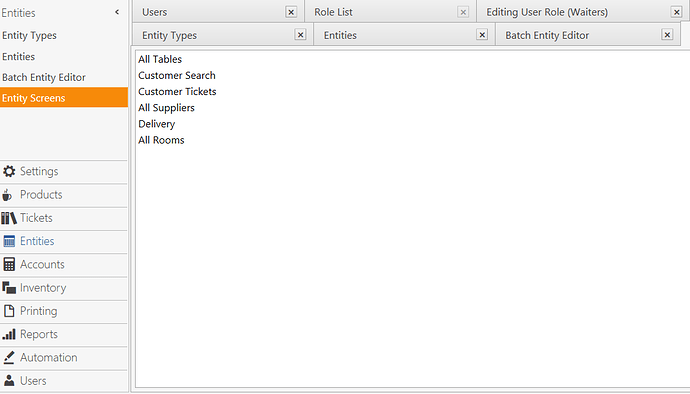Close the Editing User Role (Waiters) tab
This screenshot has height=394, width=690.
click(x=677, y=12)
